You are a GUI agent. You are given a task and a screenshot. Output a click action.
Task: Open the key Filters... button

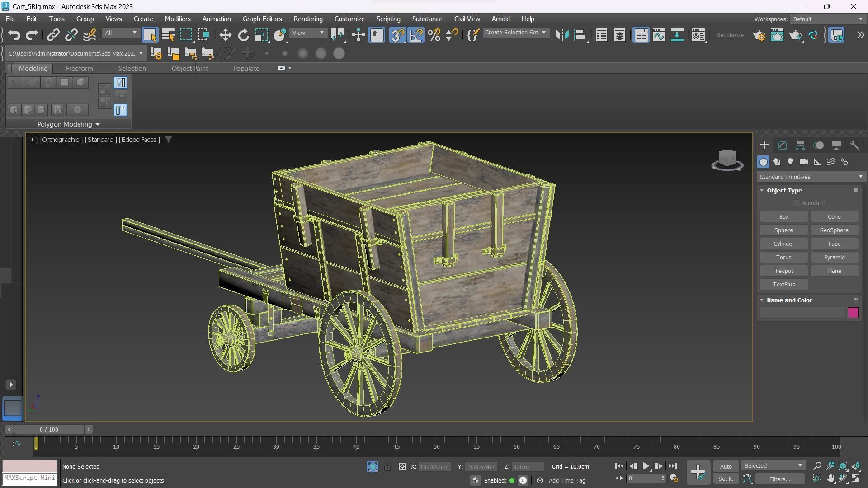[x=779, y=479]
